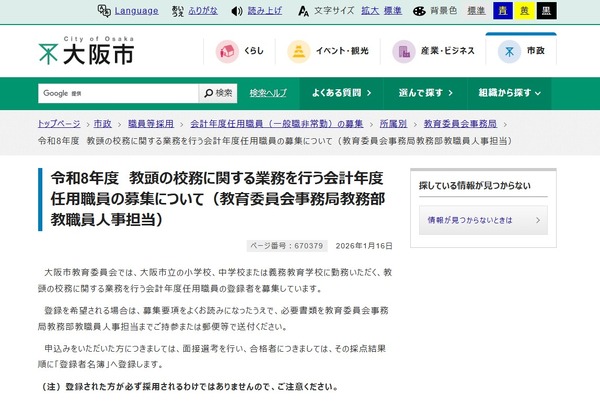The height and width of the screenshot is (407, 600).
Task: Open 所属別 breadcrumb link
Action: (x=393, y=124)
